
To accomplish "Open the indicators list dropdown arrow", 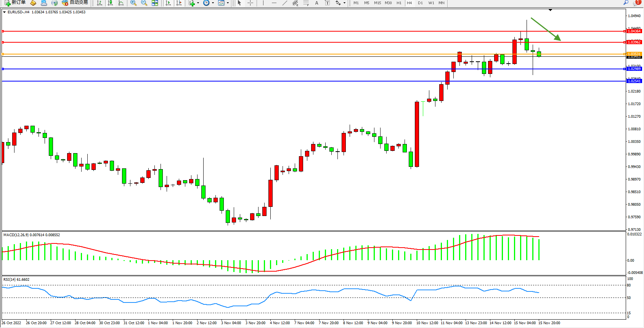I will 198,3.
